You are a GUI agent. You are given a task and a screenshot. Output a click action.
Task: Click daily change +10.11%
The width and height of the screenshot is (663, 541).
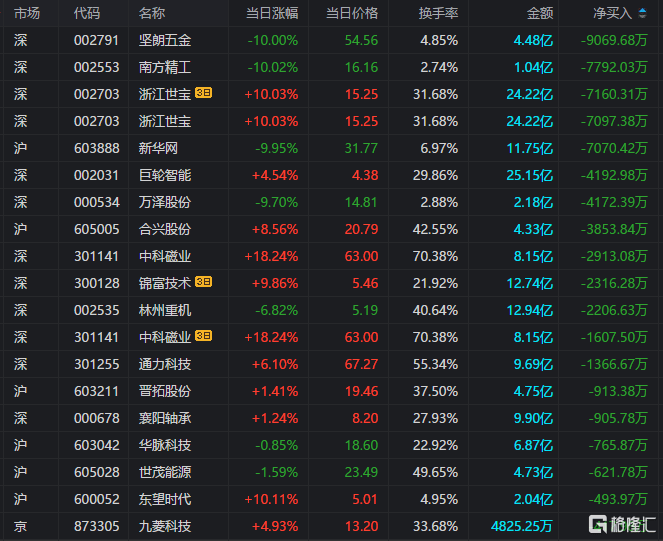(271, 500)
